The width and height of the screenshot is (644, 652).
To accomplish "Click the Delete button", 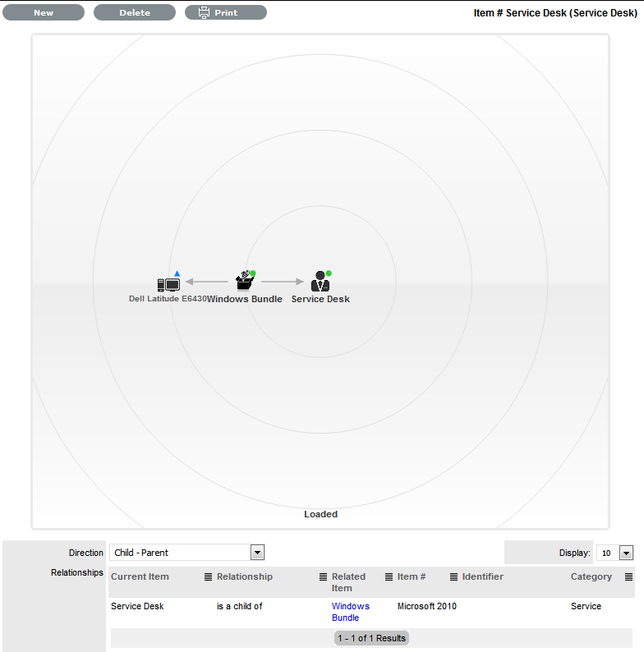I will tap(135, 12).
